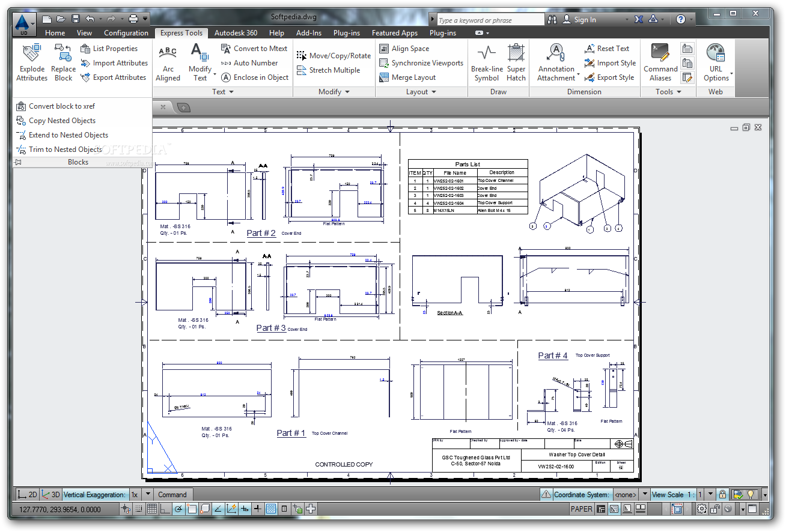Click Extend to Nested Objects
This screenshot has width=786, height=532.
tap(62, 135)
